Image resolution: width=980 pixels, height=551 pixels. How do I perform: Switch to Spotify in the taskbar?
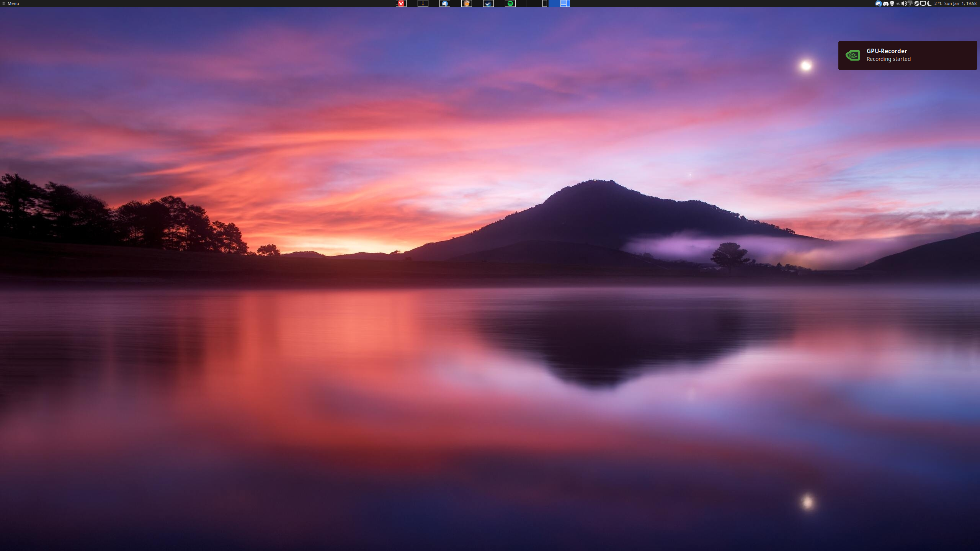click(x=510, y=3)
